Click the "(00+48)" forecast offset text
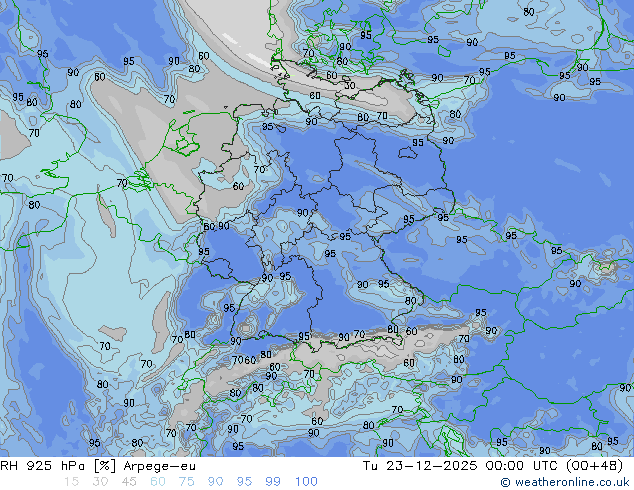 (594, 466)
